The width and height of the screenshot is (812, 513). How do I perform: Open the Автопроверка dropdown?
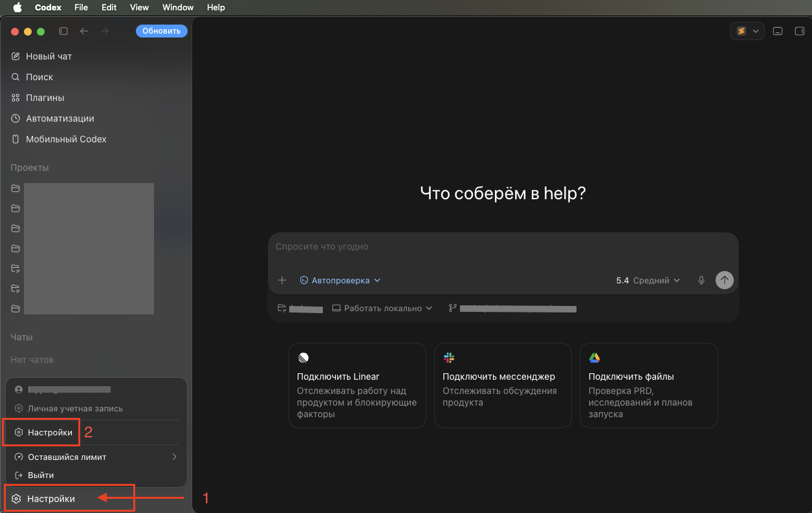tap(340, 280)
